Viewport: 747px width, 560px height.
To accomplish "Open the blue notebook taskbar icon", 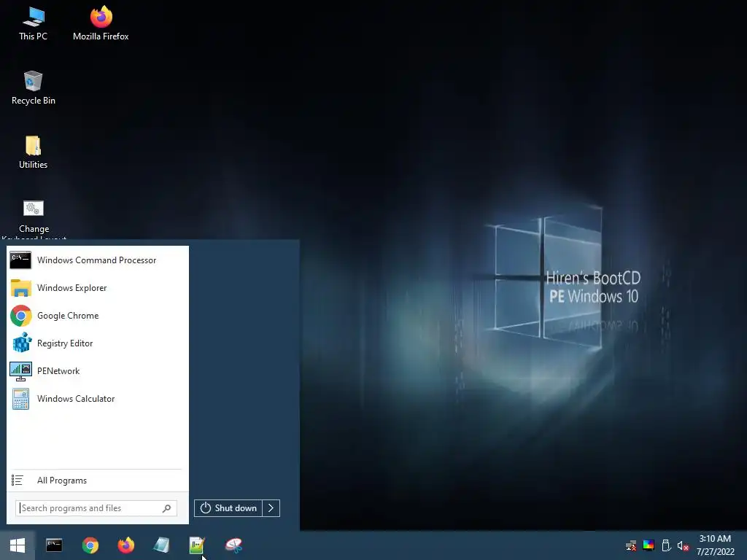I will (161, 545).
